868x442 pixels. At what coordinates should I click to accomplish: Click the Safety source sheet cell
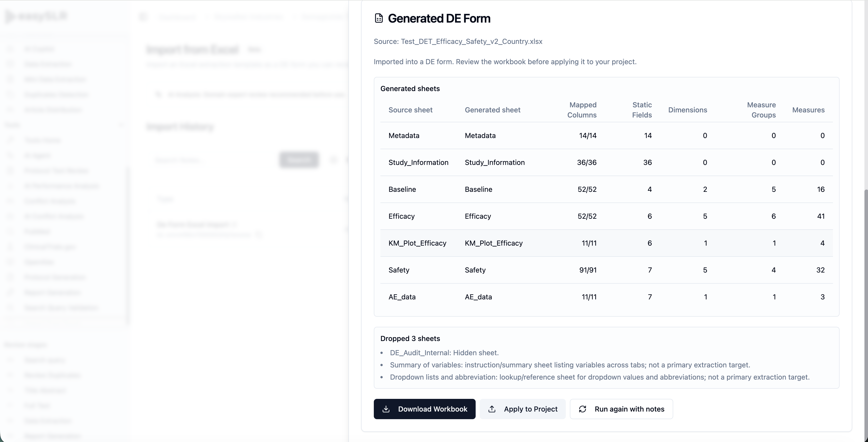(399, 270)
